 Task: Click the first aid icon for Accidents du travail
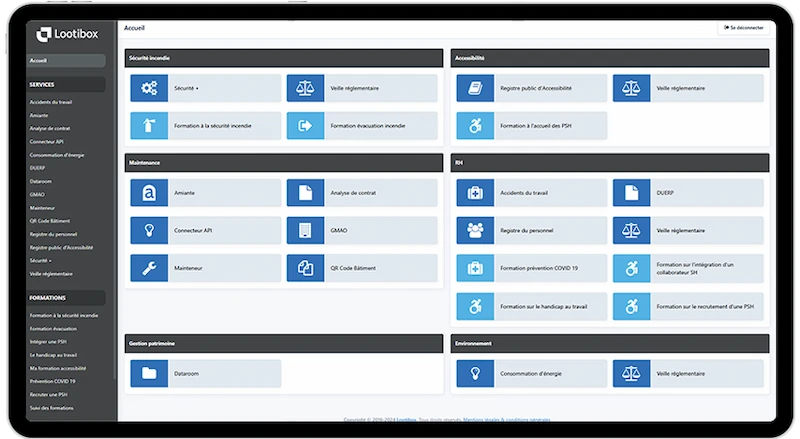click(475, 192)
